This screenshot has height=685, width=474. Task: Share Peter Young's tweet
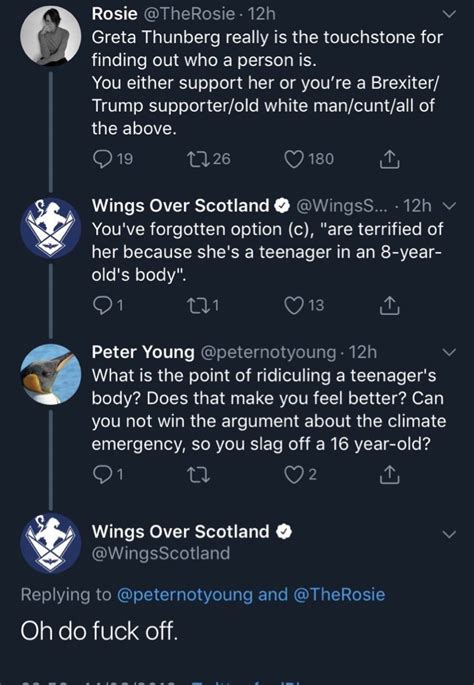[389, 475]
